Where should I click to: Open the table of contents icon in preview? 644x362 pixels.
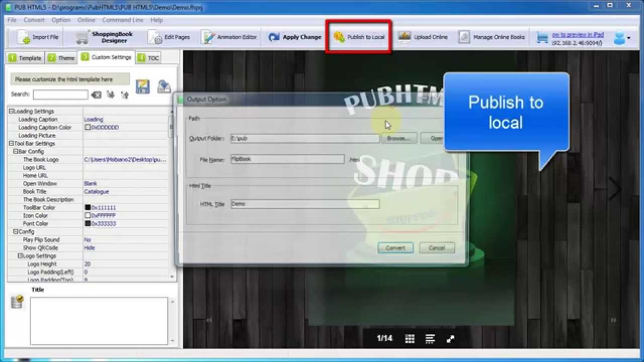pos(430,339)
